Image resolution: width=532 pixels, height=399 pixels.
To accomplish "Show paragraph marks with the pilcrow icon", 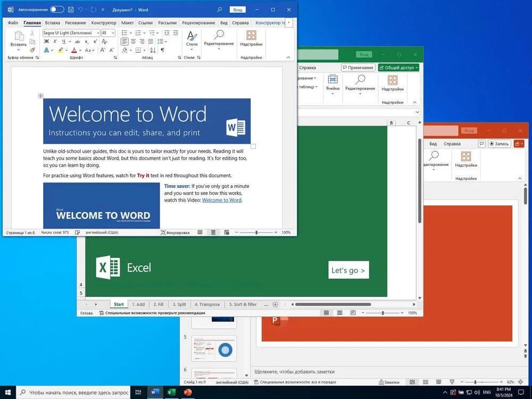I will click(162, 50).
